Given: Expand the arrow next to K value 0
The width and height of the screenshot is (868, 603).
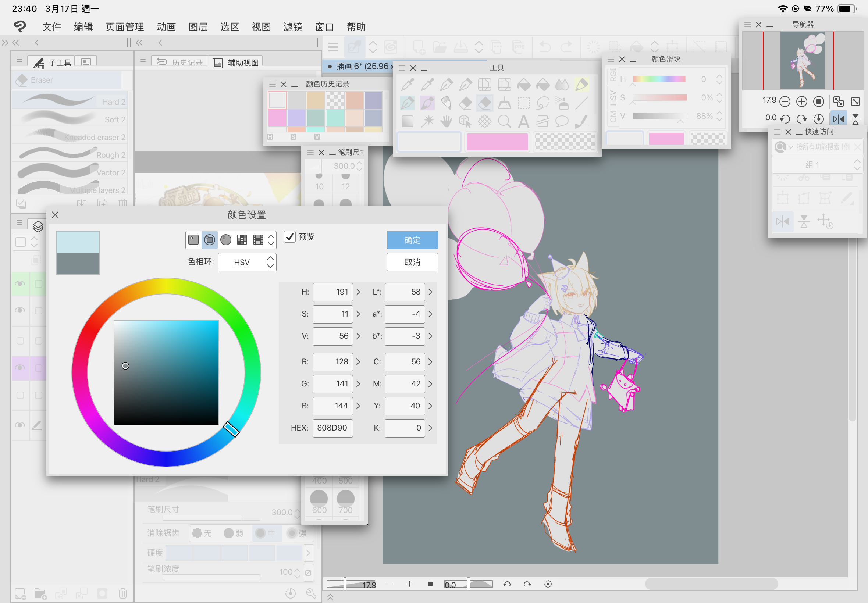Looking at the screenshot, I should pyautogui.click(x=430, y=428).
